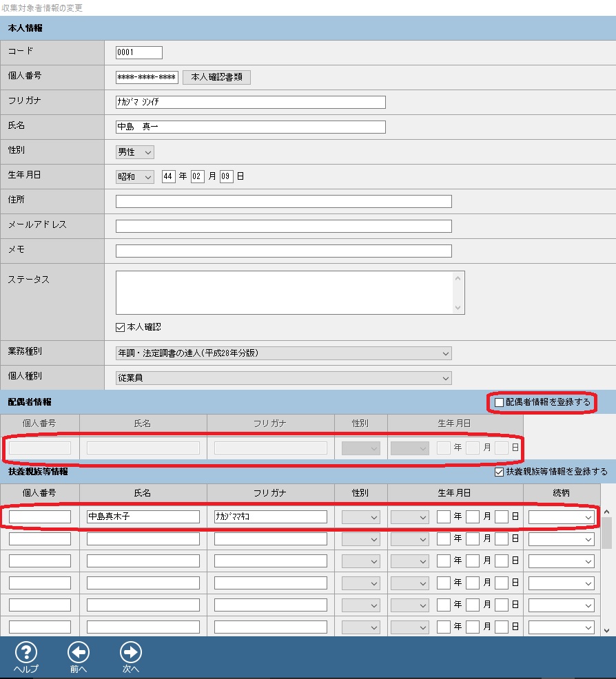Go back with the 前へ arrow icon

point(78,652)
